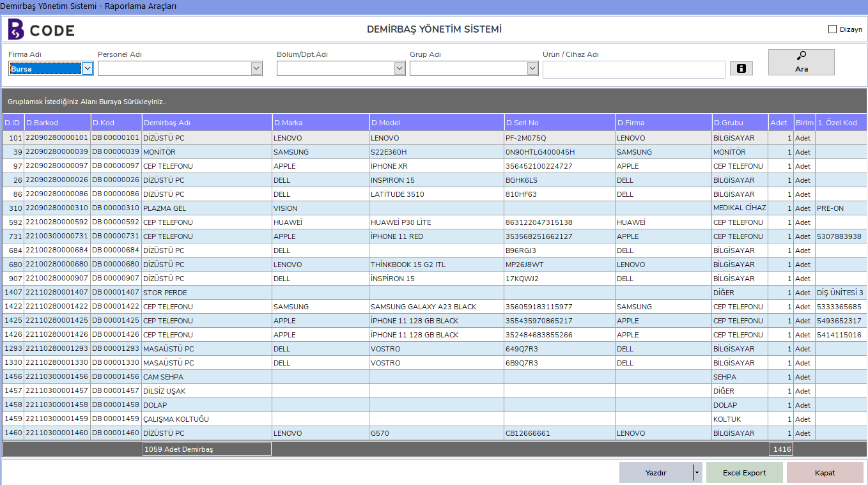Click special code 5414115016
The width and height of the screenshot is (868, 485).
[x=841, y=335]
